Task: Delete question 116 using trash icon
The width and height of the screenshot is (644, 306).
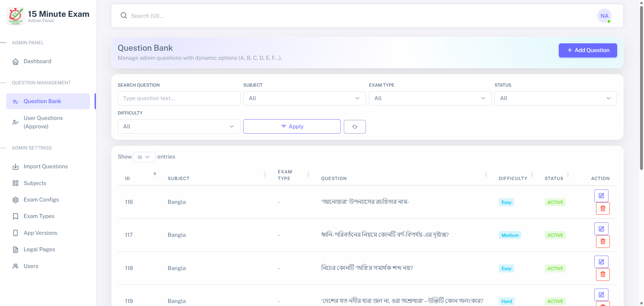Action: 603,209
